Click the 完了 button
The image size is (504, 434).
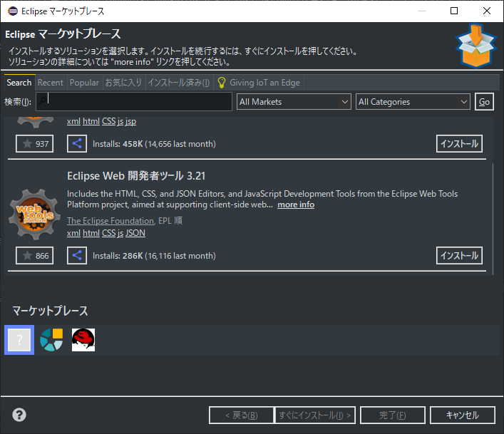pyautogui.click(x=393, y=415)
